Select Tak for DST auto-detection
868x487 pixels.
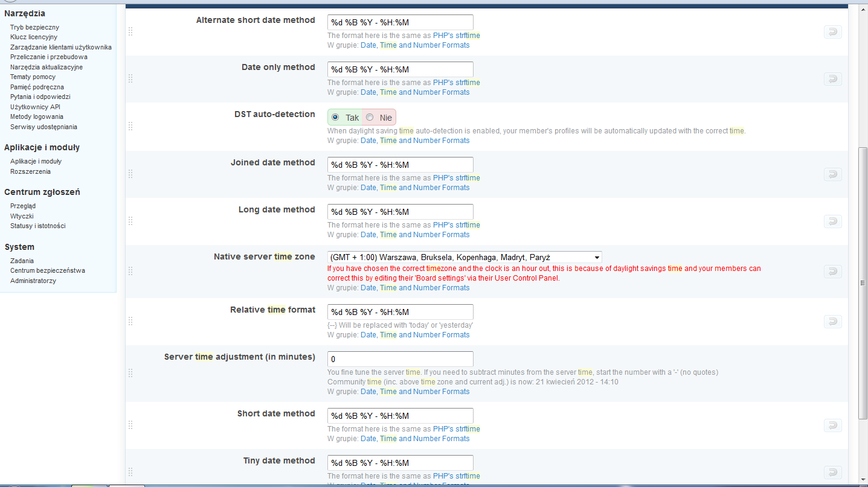(x=336, y=118)
